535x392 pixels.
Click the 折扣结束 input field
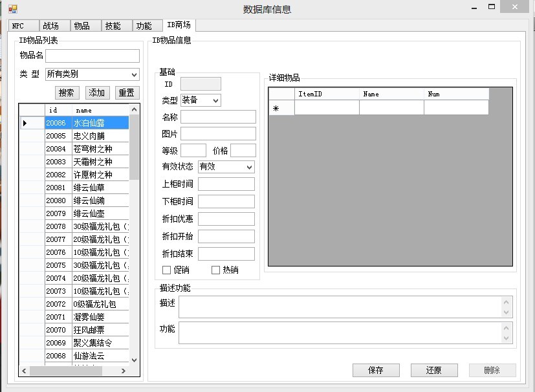[x=226, y=254]
